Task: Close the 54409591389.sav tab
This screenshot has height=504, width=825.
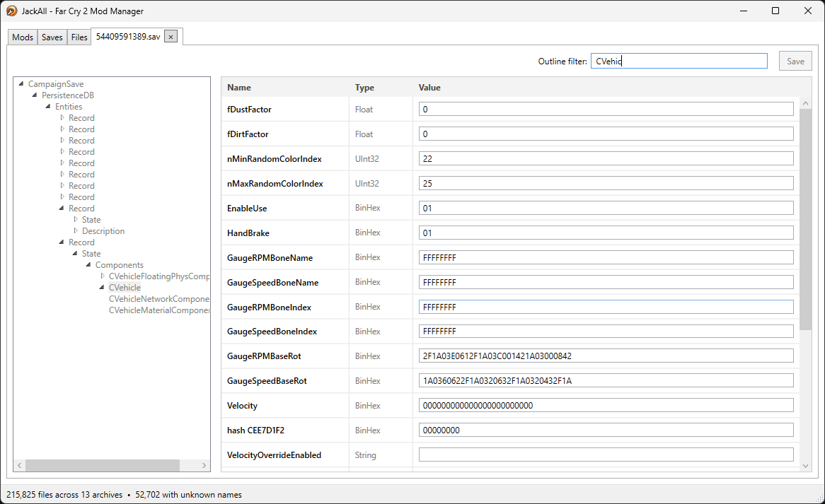Action: (171, 37)
